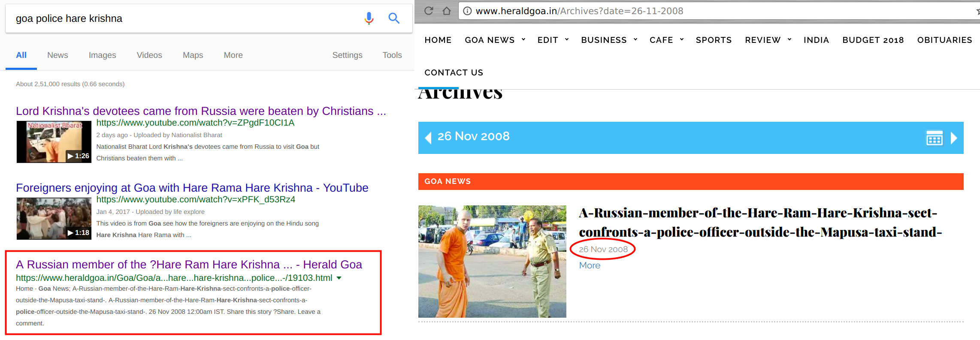Click the GOA NEWS section heading
The image size is (980, 340).
448,181
